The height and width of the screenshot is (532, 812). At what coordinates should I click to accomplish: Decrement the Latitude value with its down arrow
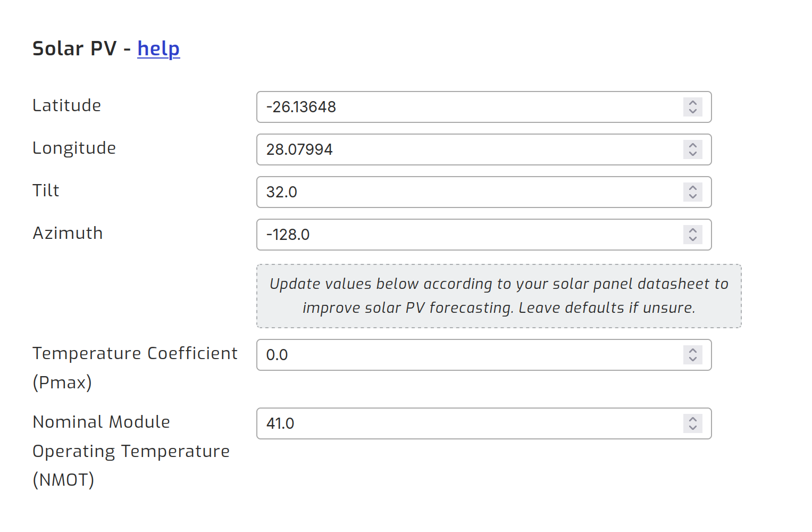tap(693, 111)
